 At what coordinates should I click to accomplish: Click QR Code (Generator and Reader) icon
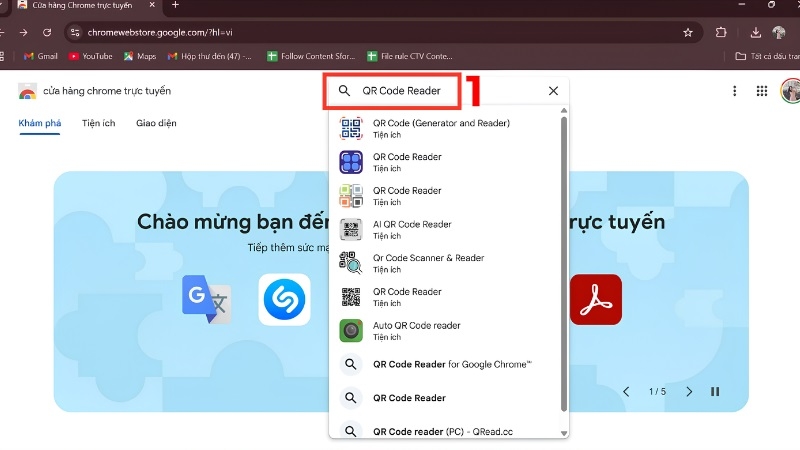(351, 129)
